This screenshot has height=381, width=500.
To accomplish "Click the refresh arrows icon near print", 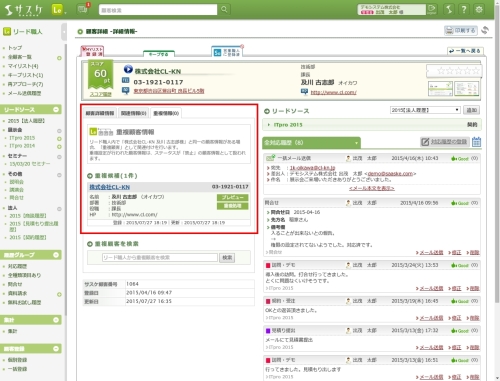I will coord(485,30).
